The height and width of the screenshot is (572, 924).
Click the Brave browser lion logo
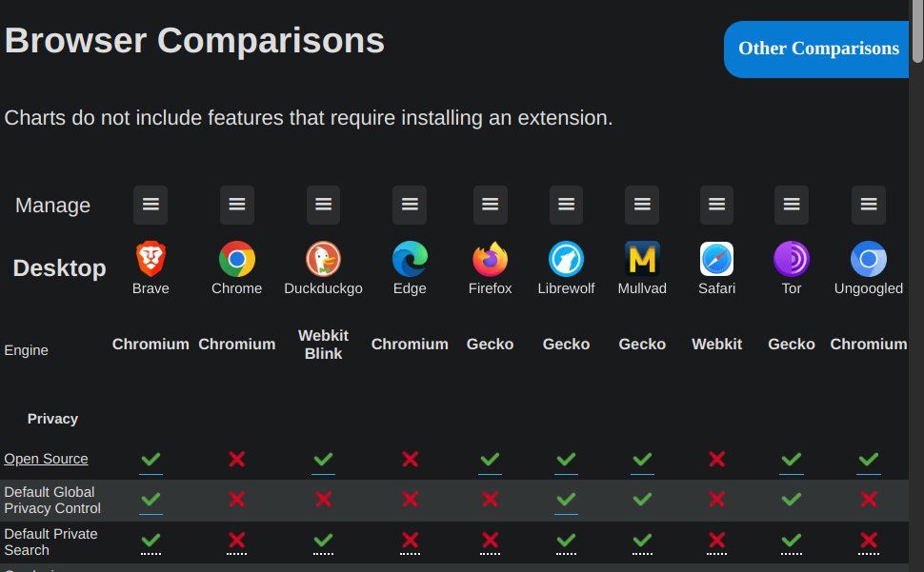pyautogui.click(x=151, y=258)
